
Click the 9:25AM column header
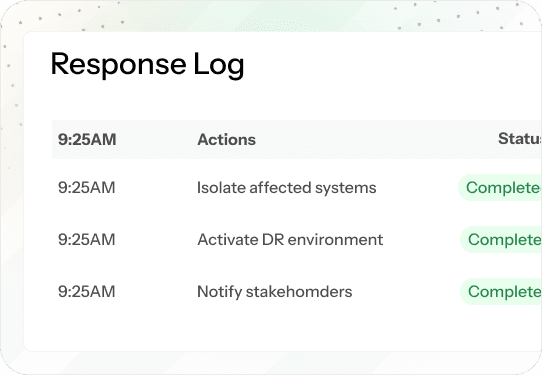tap(87, 140)
